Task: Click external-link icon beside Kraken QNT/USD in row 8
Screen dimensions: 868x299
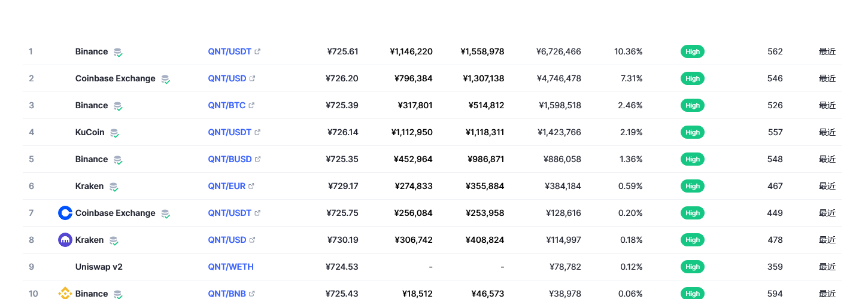Action: [x=252, y=240]
